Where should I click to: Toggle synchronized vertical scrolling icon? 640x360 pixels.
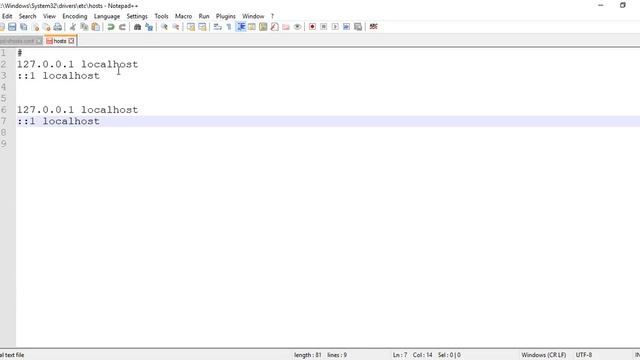(191, 27)
